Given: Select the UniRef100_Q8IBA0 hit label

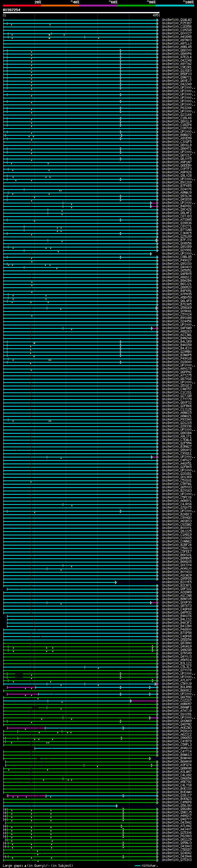Looking at the screenshot, I should 177,643.
